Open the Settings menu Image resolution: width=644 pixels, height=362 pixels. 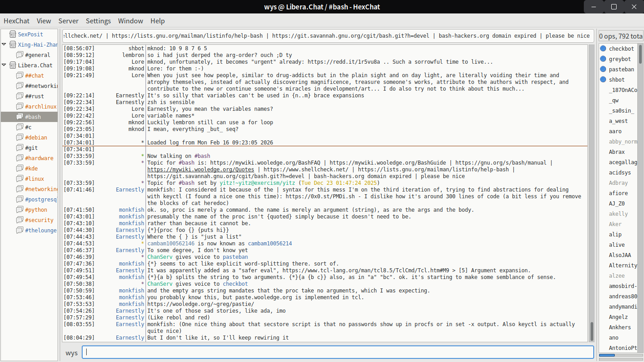click(x=98, y=21)
